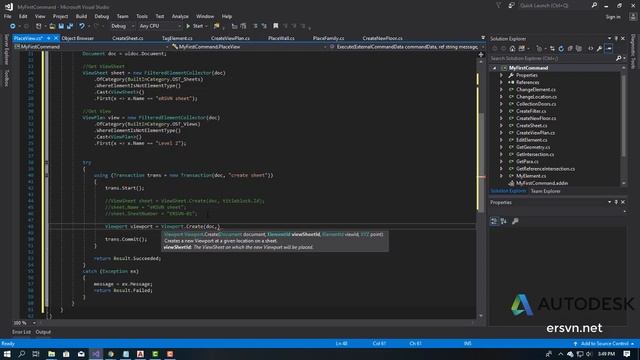This screenshot has height=360, width=640.
Task: Expand GetGeometry.cs node
Action: click(x=502, y=147)
